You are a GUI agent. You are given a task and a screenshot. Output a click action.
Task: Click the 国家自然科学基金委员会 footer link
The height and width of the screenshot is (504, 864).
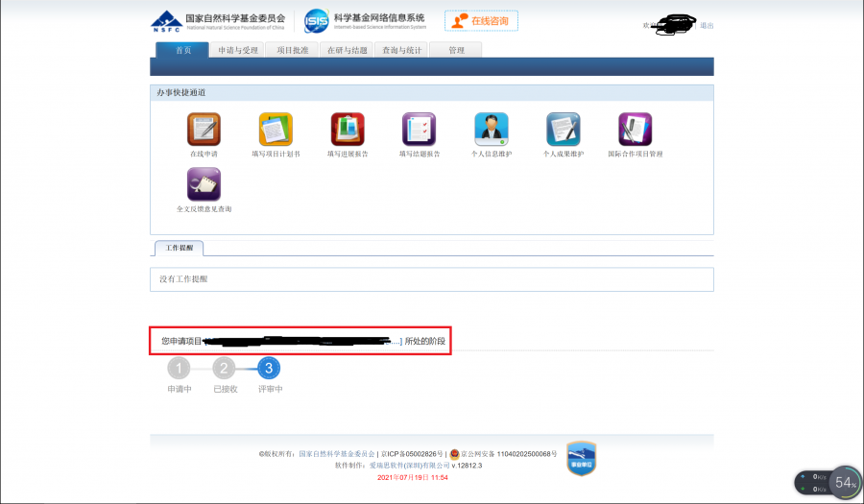tap(337, 454)
